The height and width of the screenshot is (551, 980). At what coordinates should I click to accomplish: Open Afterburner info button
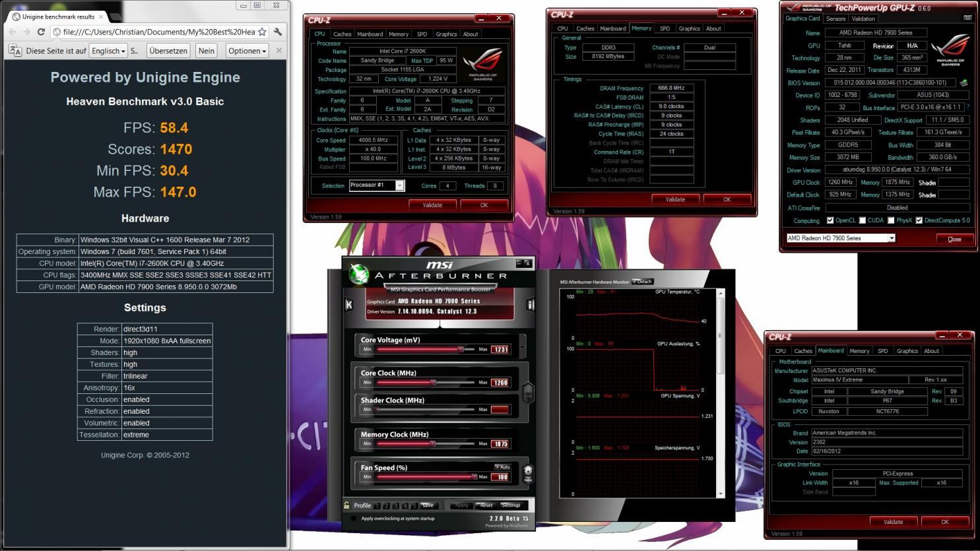pos(530,304)
